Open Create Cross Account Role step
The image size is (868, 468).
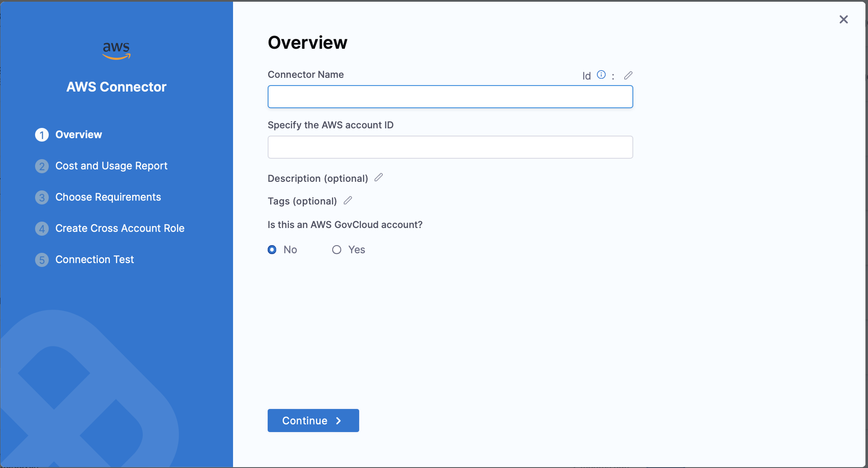[120, 228]
